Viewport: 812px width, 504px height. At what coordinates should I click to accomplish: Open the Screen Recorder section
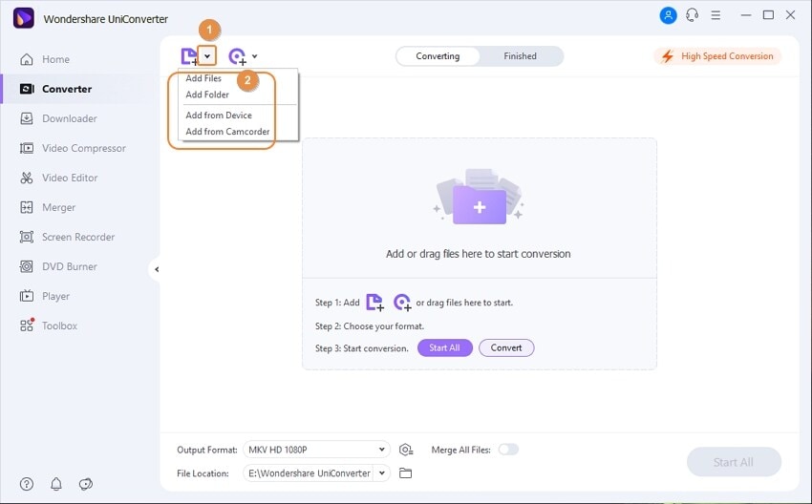78,237
